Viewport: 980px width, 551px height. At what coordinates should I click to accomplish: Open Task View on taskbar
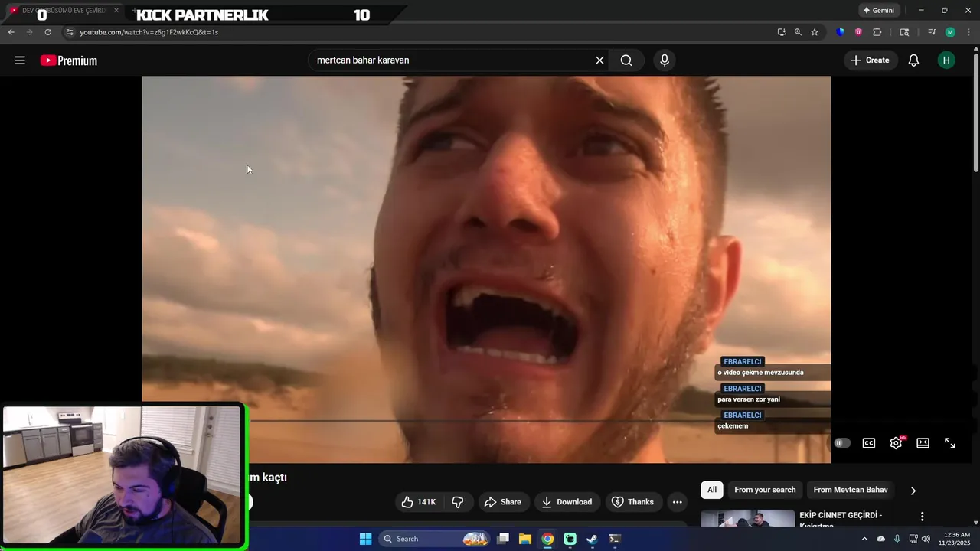[503, 539]
